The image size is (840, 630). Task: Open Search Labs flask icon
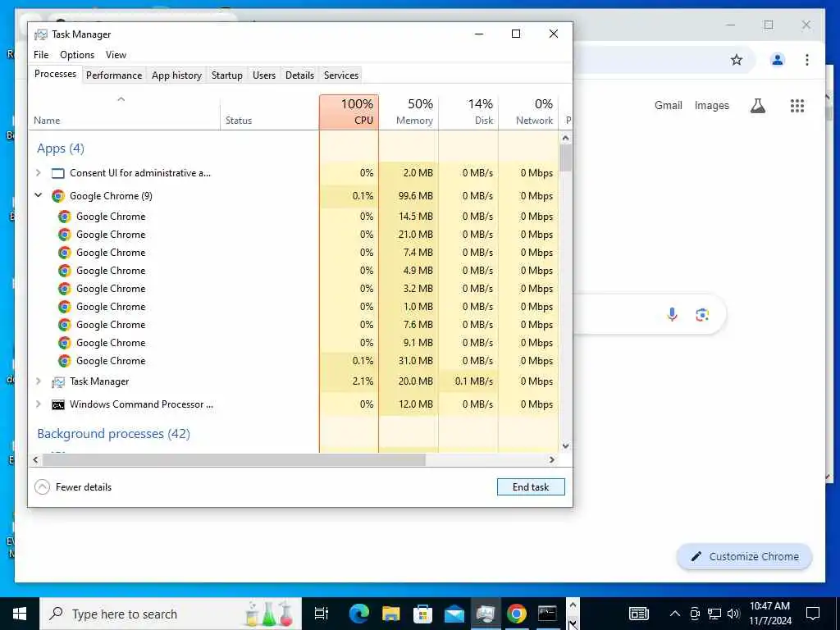pos(757,106)
